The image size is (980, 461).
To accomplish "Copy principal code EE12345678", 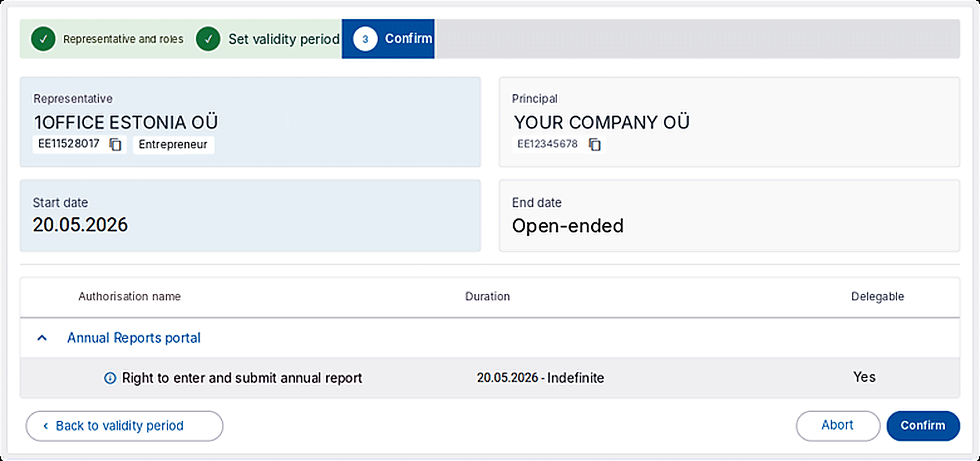I will pyautogui.click(x=595, y=144).
